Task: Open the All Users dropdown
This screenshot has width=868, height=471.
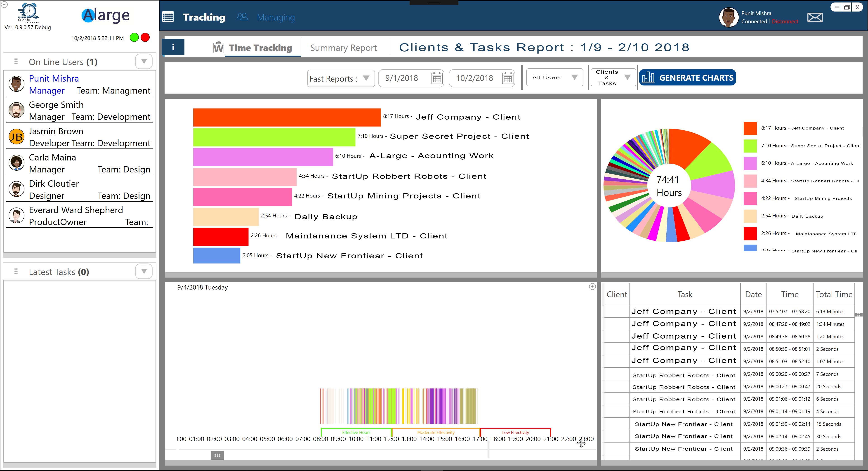Action: 575,78
